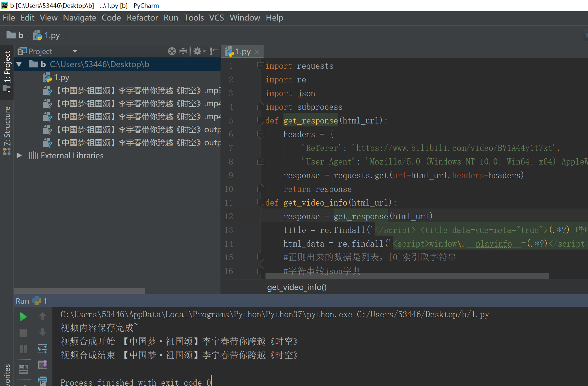The height and width of the screenshot is (386, 588).
Task: Click the editor horizontal scrollbar
Action: pos(407,276)
